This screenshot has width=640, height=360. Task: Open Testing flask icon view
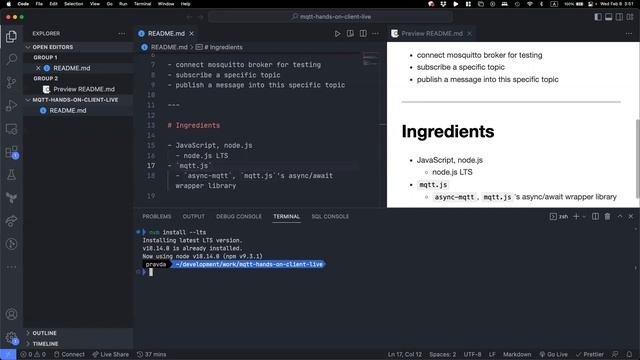coord(11,175)
